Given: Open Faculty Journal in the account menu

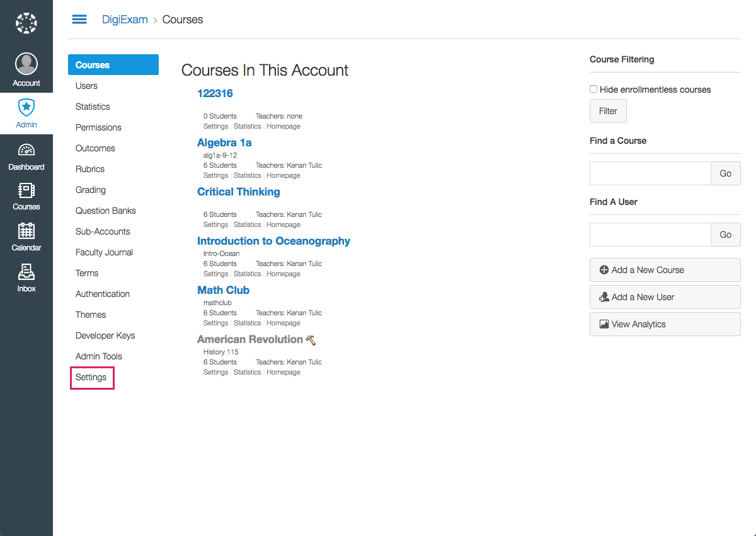Looking at the screenshot, I should pos(104,252).
